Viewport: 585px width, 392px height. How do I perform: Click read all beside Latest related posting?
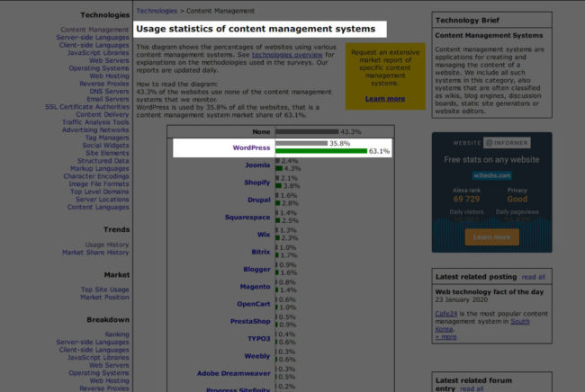tap(534, 277)
